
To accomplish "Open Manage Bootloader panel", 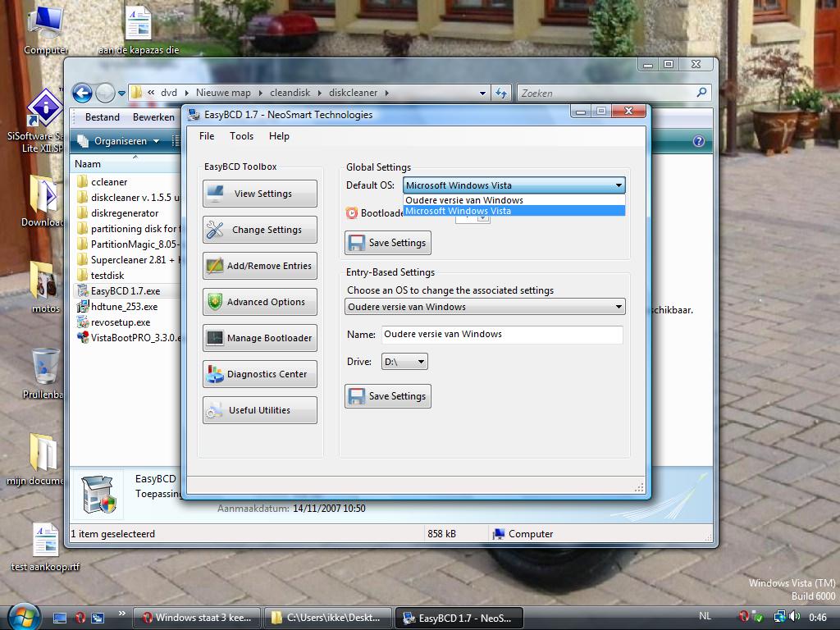I will coord(260,338).
